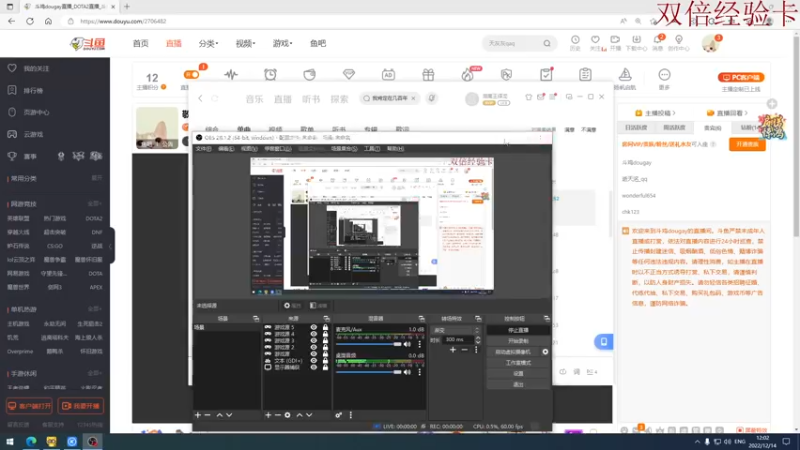This screenshot has width=800, height=450.
Task: Click the PC客户端 orange button
Action: pyautogui.click(x=741, y=78)
